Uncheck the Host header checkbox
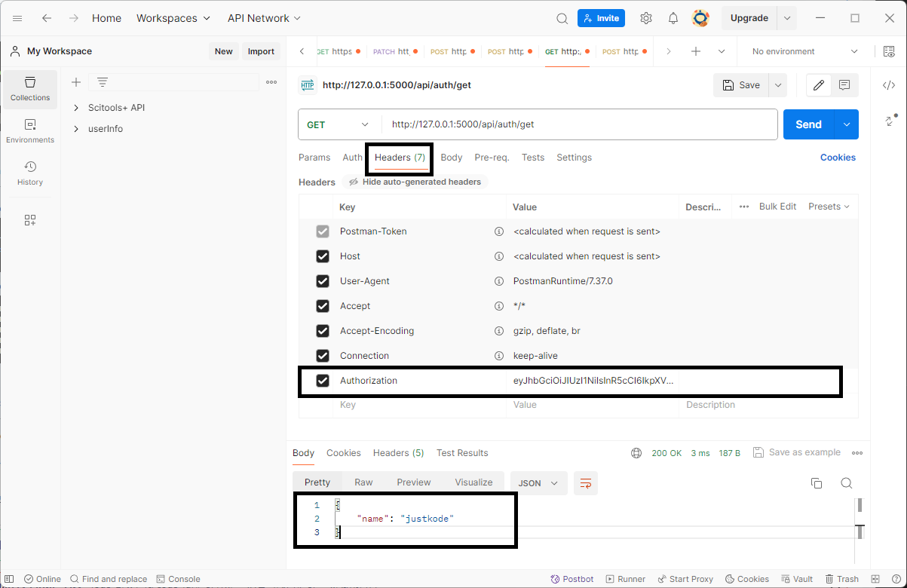The height and width of the screenshot is (588, 907). tap(323, 256)
